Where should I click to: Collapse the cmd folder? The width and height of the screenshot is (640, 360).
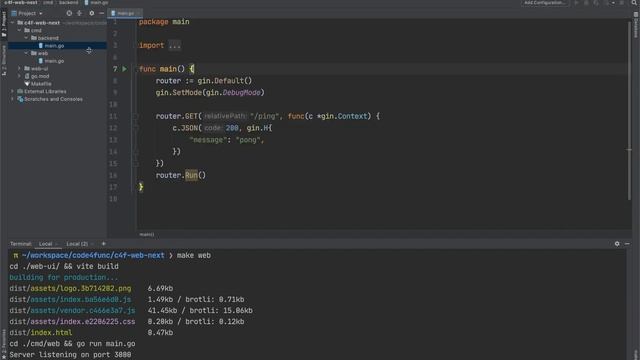(x=19, y=30)
